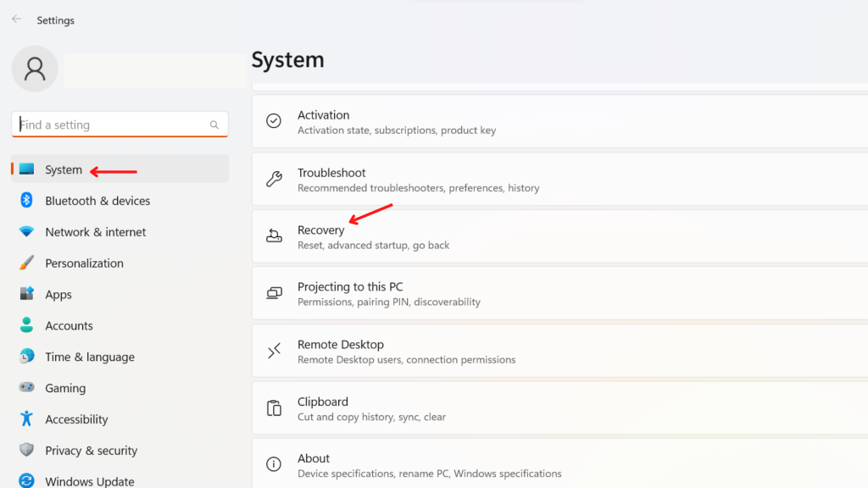
Task: Click the Activation checkmark icon
Action: (x=274, y=120)
